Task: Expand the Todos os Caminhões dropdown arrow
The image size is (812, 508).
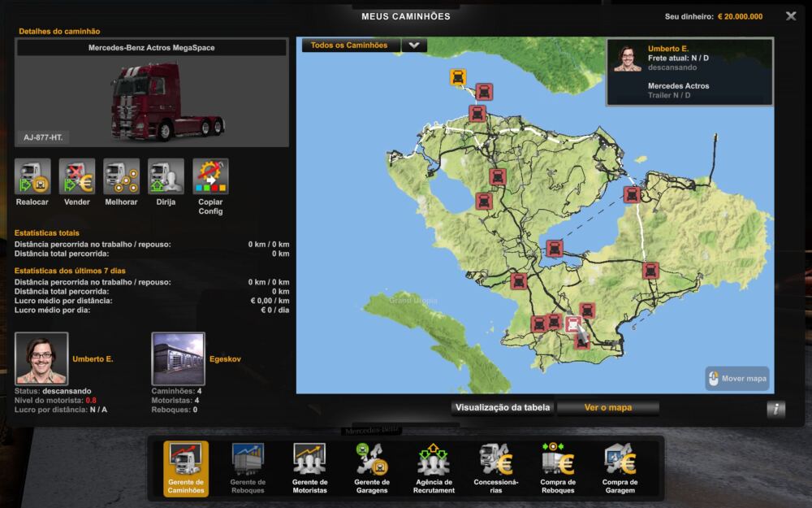Action: (x=414, y=45)
